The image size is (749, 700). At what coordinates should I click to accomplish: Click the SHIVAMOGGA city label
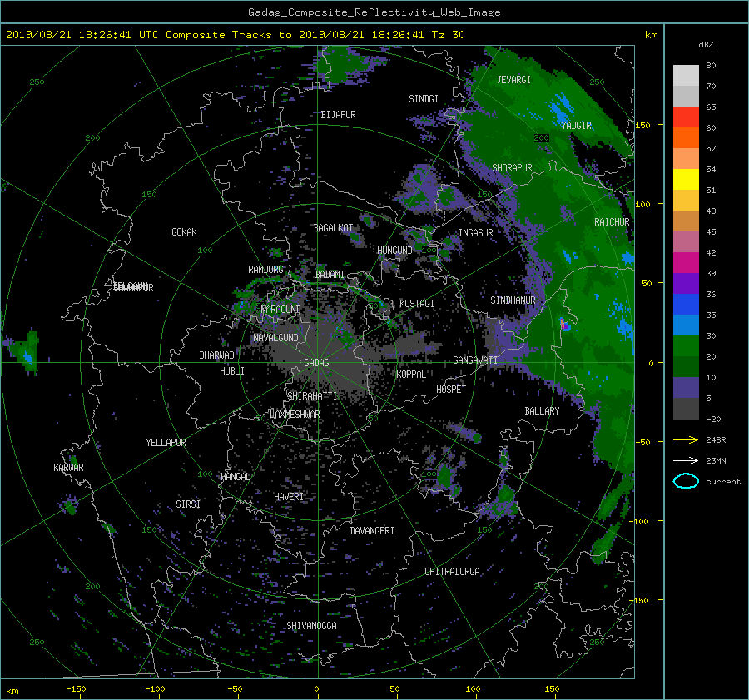point(311,626)
